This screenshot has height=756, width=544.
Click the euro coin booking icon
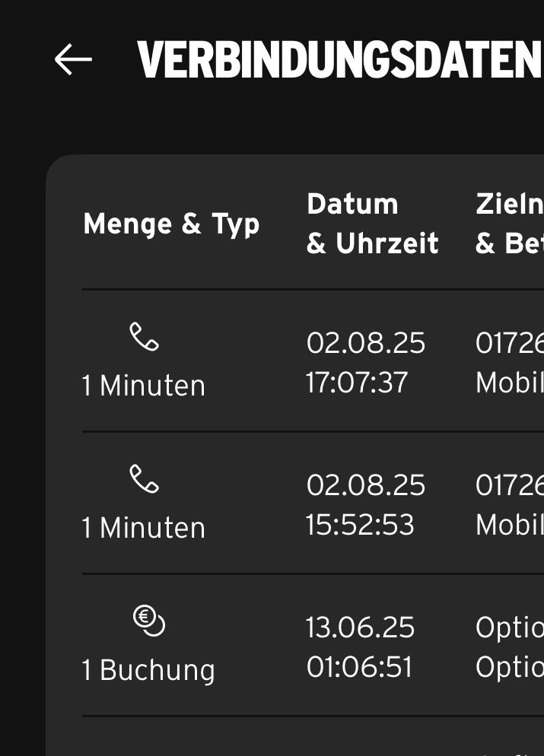click(x=149, y=621)
